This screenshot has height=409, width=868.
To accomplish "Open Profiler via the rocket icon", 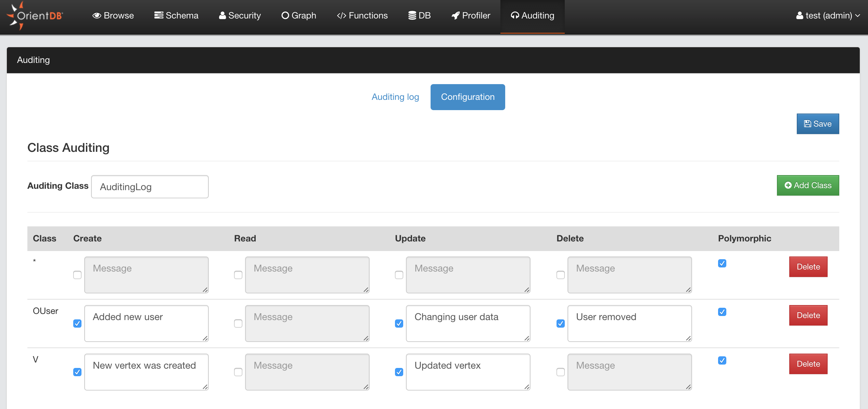I will pyautogui.click(x=456, y=15).
